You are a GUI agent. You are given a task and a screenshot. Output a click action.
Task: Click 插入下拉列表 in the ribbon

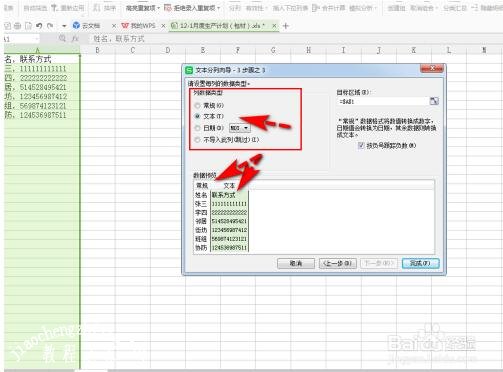click(x=290, y=8)
